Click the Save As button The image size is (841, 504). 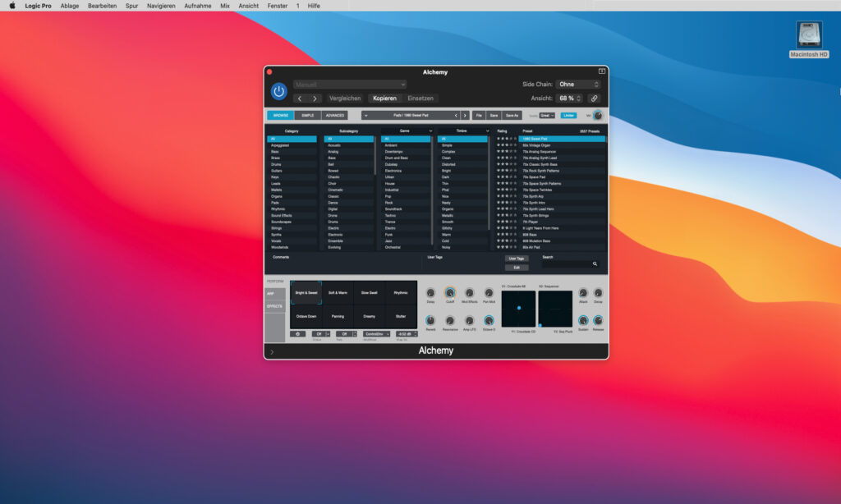pyautogui.click(x=512, y=115)
